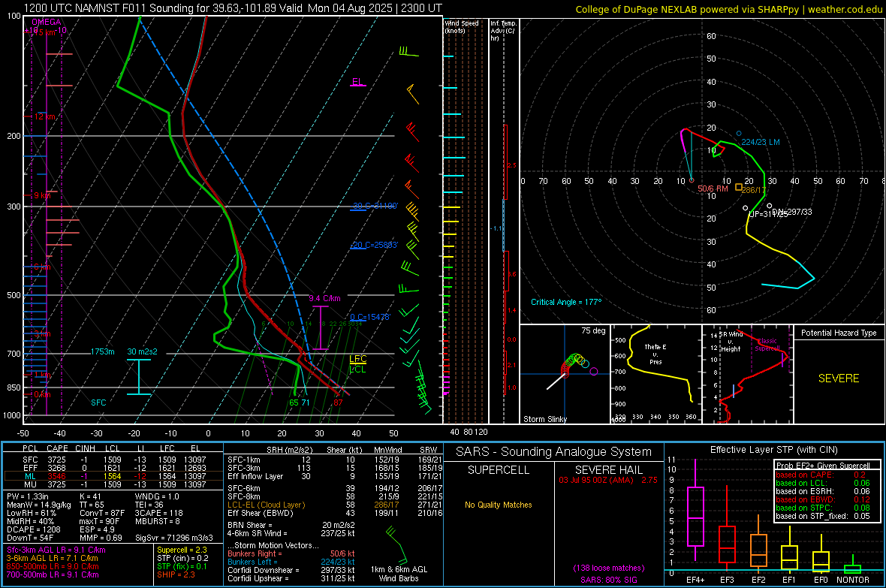Screen dimensions: 886x588
Task: Click the 'Bunkers Right =' storm motion row
Action: 291,553
